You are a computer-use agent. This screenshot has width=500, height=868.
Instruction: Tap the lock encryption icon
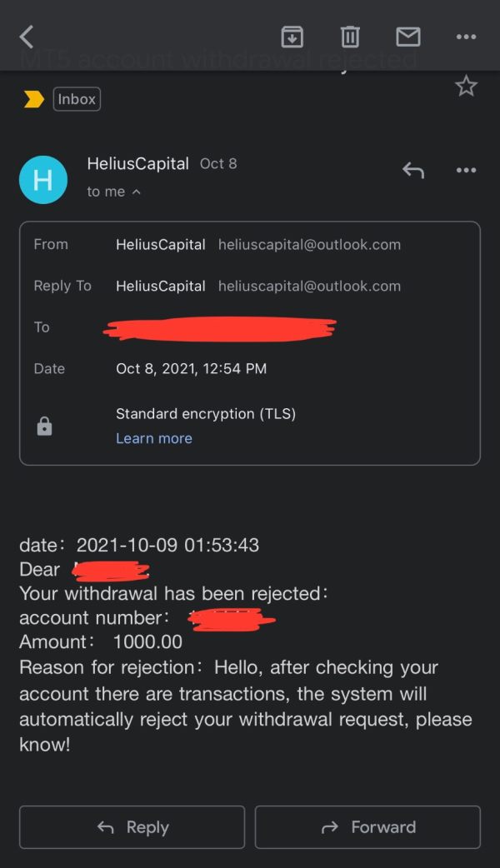tap(44, 427)
